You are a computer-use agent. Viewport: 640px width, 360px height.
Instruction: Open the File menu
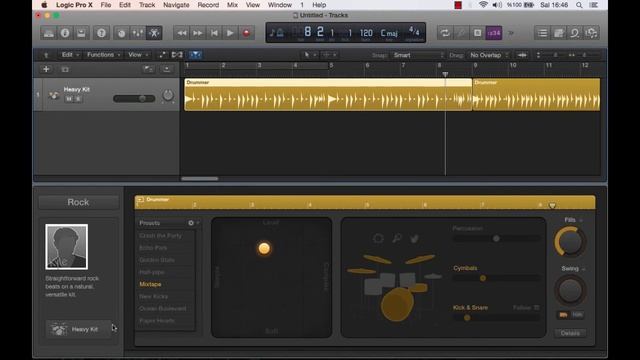coord(106,5)
